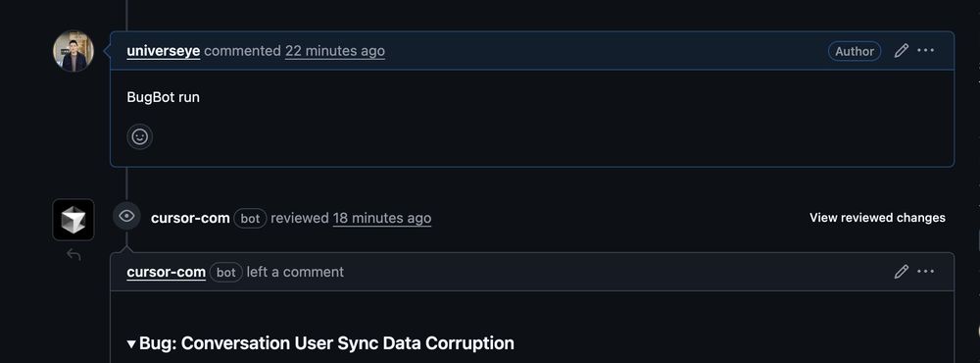
Task: Click the reply arrow under cursor-com avatar
Action: pyautogui.click(x=73, y=255)
